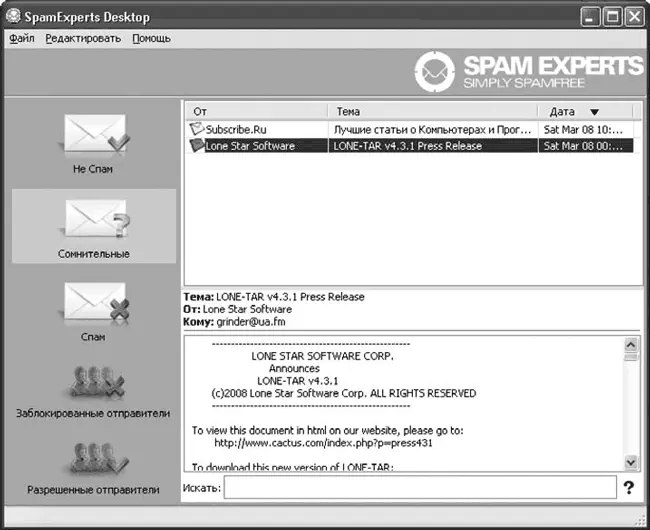
Task: Click Тема line in message header
Action: point(274,297)
